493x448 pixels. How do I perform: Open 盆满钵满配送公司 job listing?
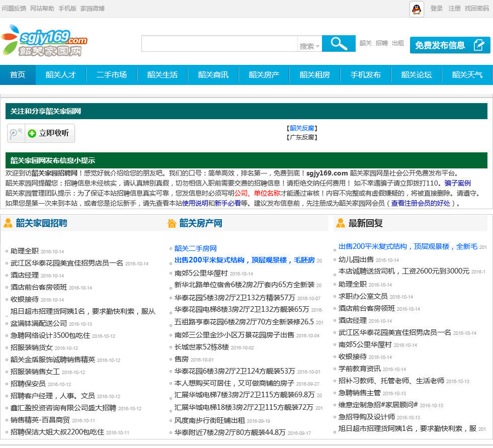(39, 324)
